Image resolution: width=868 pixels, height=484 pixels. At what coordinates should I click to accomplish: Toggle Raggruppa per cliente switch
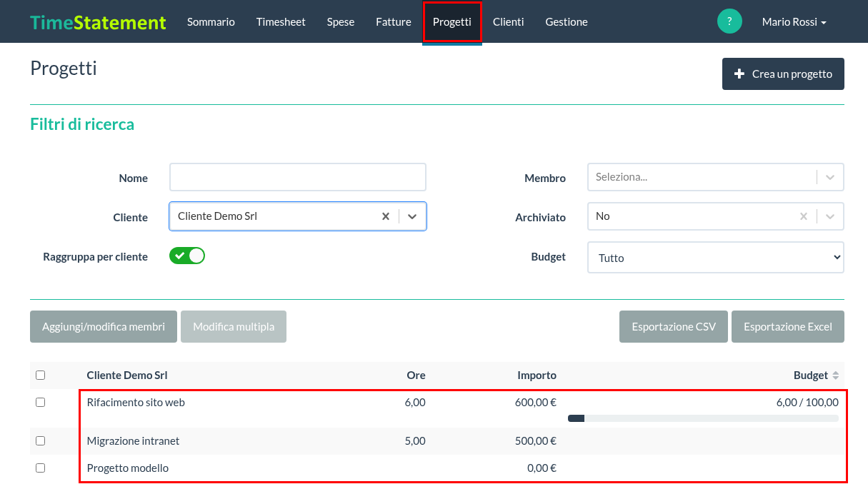pyautogui.click(x=187, y=256)
